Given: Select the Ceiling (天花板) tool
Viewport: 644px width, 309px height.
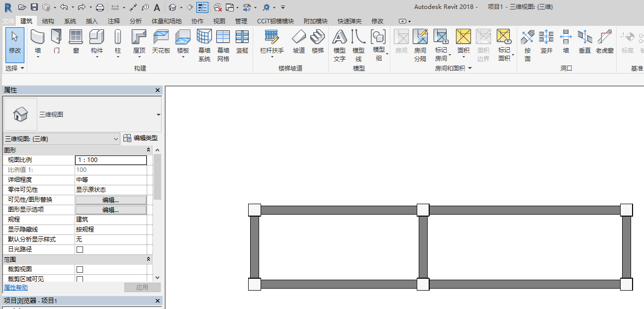Looking at the screenshot, I should (161, 42).
